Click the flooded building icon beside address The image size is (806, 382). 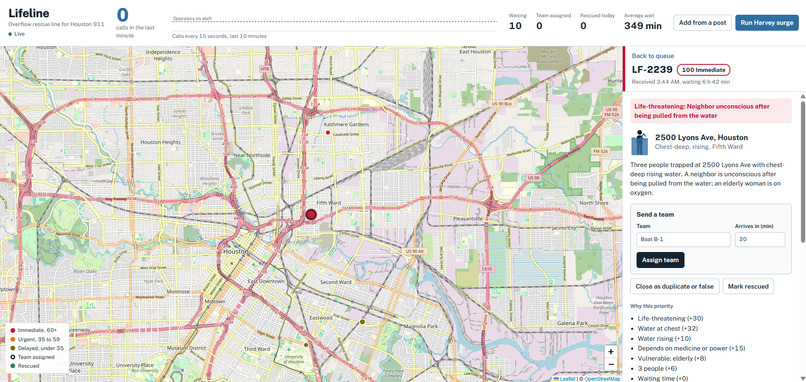pyautogui.click(x=640, y=142)
